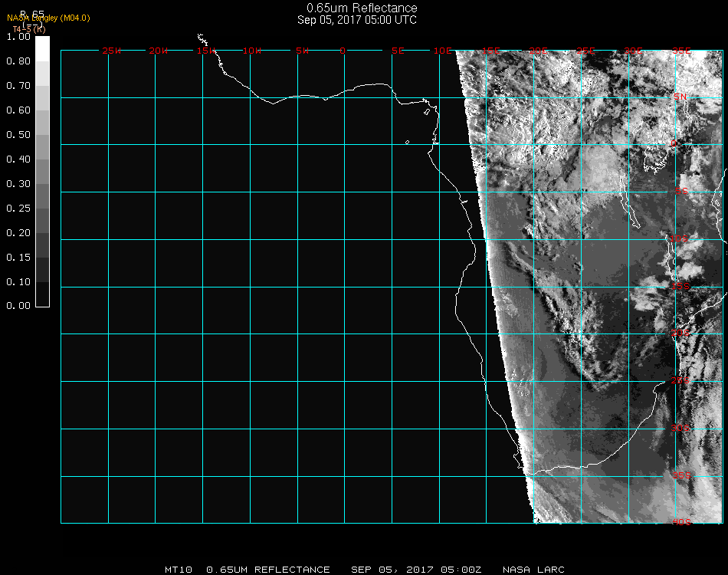Click the 25S latitude label
The image size is (728, 575).
point(680,380)
